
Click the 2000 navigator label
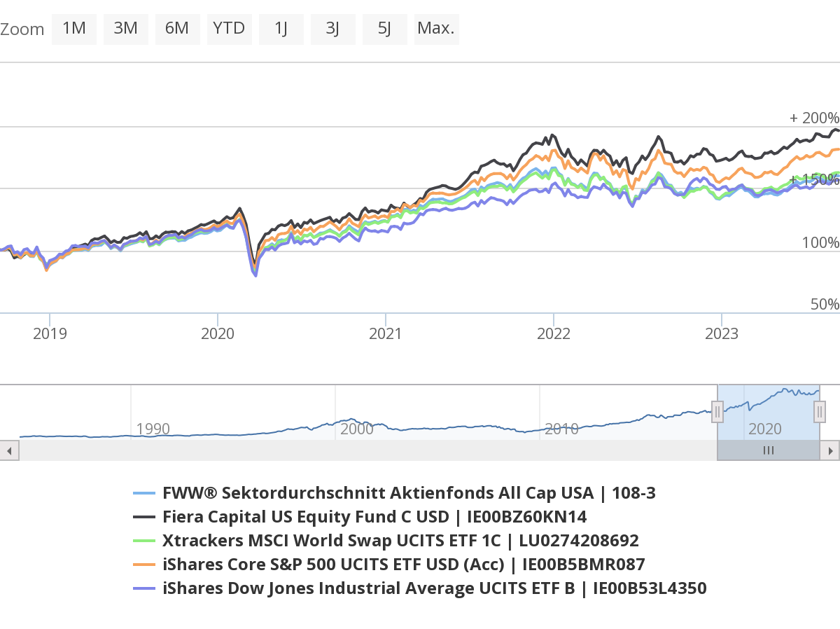(357, 429)
